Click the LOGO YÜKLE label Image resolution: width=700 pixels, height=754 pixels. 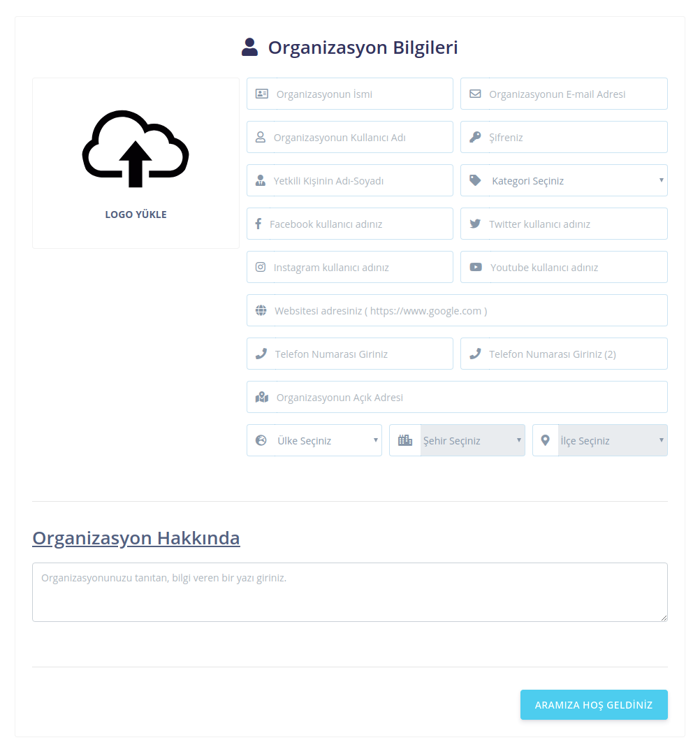(x=136, y=215)
